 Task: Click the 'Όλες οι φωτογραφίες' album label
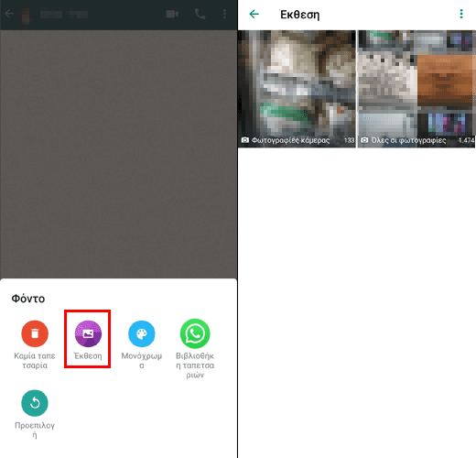(x=408, y=140)
